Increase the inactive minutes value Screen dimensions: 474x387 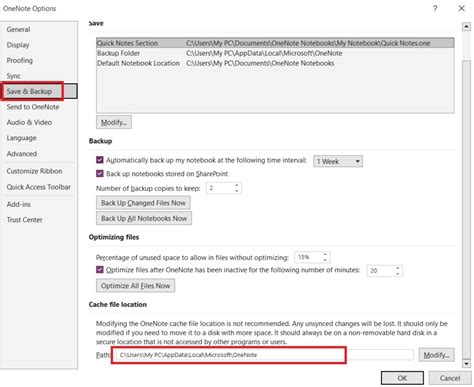pyautogui.click(x=398, y=268)
